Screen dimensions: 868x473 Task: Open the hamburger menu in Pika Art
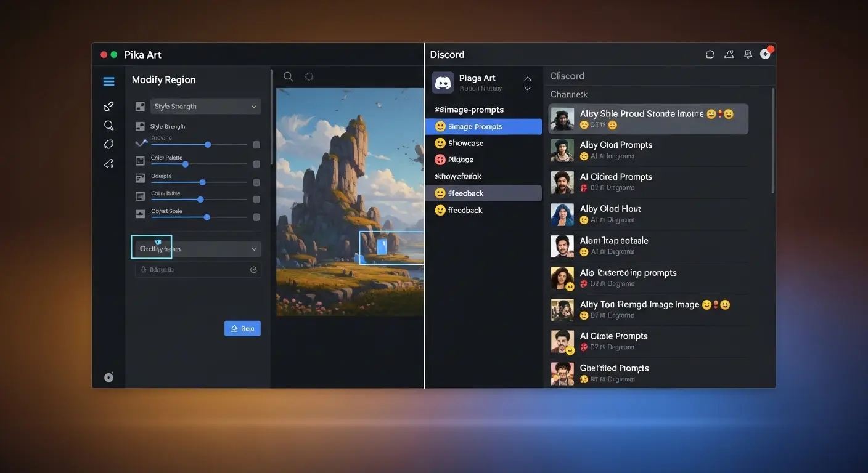pyautogui.click(x=108, y=81)
